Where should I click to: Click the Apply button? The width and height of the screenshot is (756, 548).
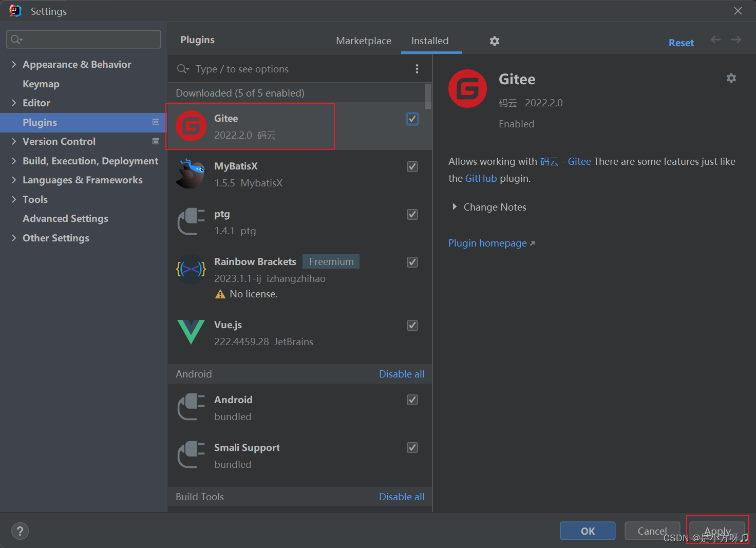click(x=717, y=531)
